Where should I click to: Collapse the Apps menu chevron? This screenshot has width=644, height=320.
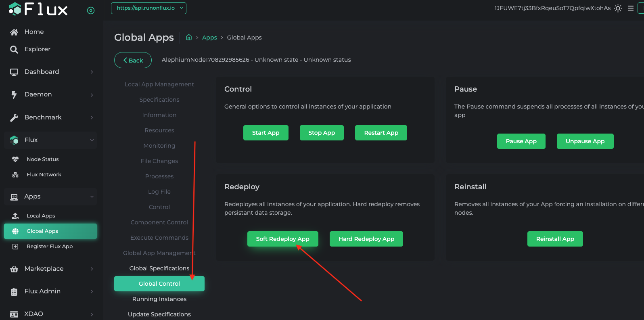click(92, 197)
